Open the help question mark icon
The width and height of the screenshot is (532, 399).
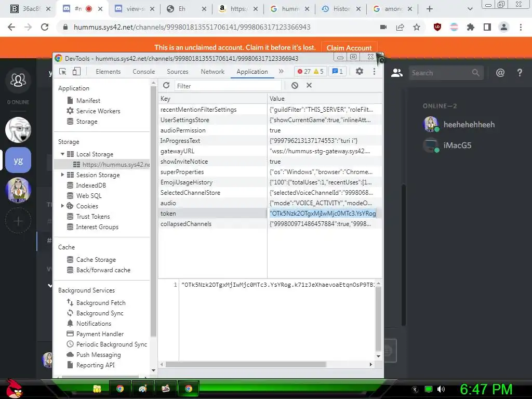520,73
